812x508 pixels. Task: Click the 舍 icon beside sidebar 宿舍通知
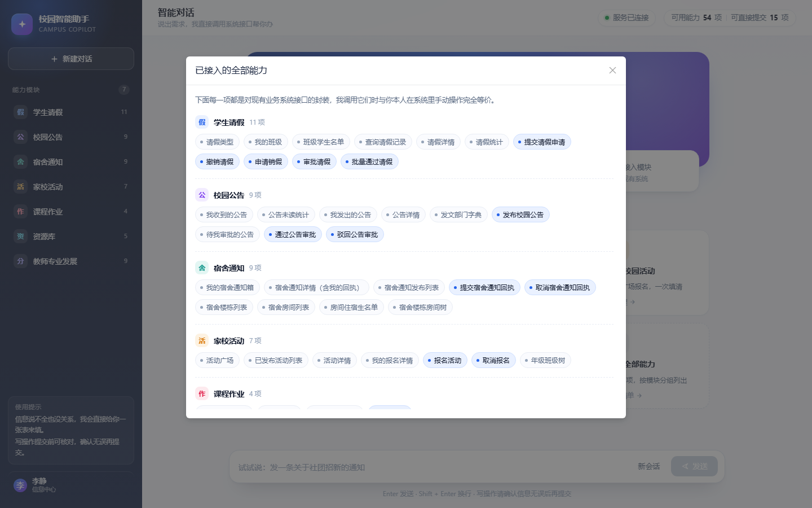coord(20,162)
